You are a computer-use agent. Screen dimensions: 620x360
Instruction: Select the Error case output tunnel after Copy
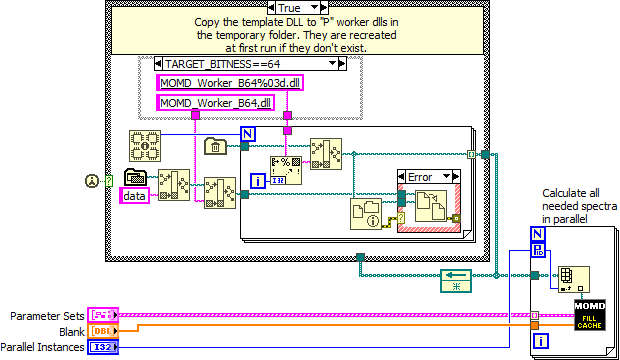456,218
